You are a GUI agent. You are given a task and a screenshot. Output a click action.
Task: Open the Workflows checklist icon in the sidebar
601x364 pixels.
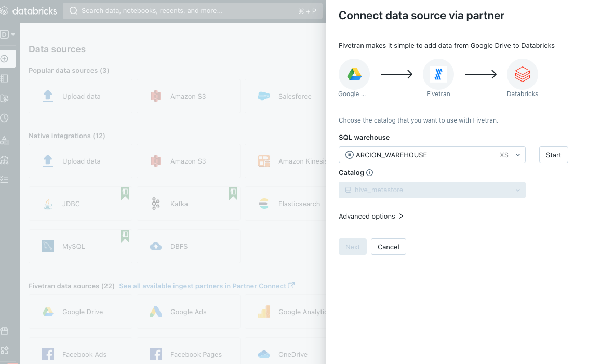[5, 179]
